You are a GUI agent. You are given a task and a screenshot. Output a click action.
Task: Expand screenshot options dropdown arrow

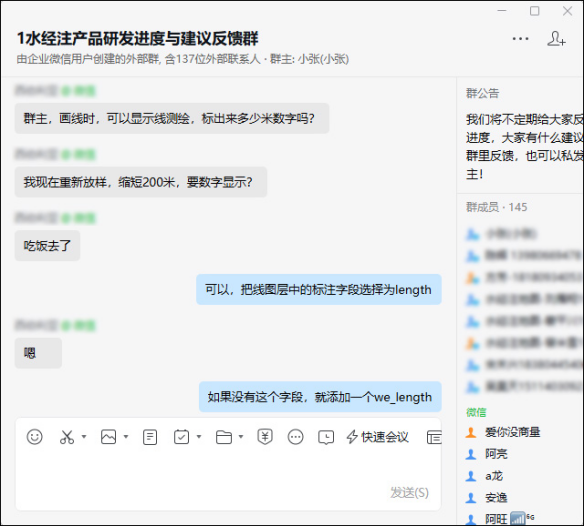(84, 436)
